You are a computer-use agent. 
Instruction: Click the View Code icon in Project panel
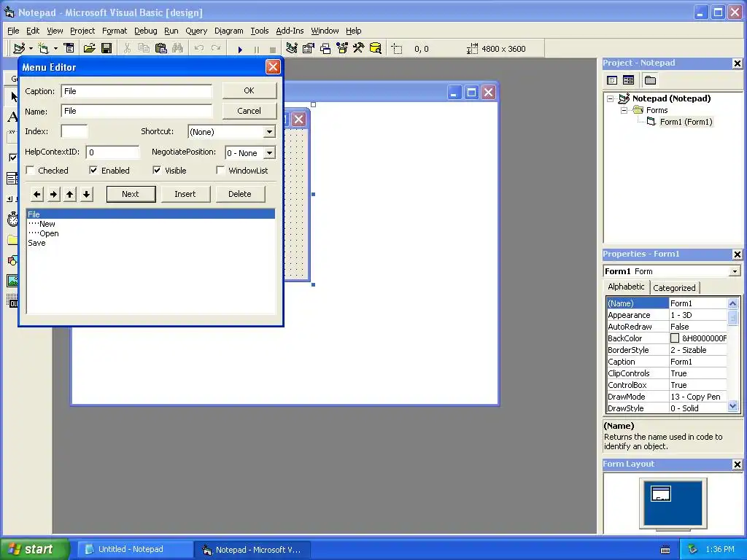612,80
